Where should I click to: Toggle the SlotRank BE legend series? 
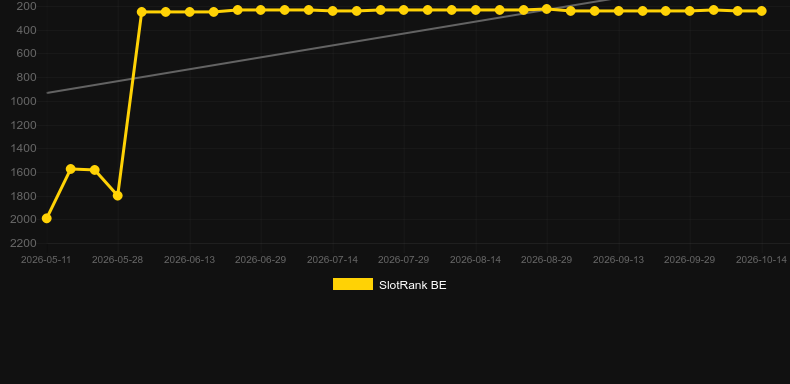(x=389, y=285)
